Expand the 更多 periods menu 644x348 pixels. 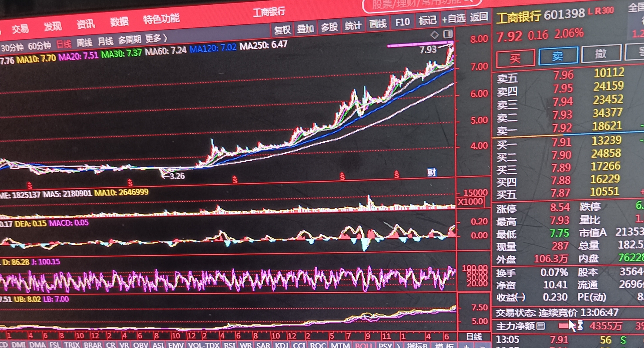pos(156,39)
